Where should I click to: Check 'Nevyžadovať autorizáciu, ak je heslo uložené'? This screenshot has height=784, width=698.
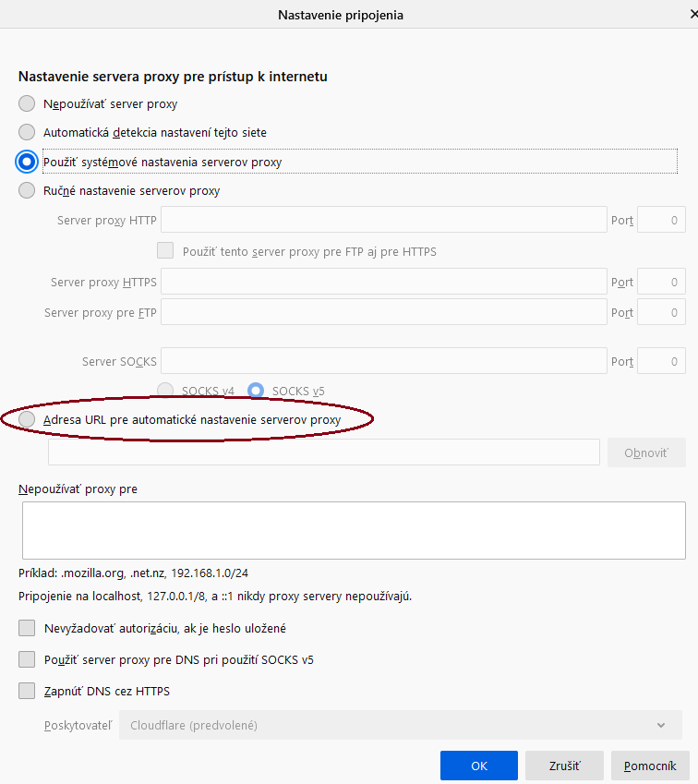[27, 628]
